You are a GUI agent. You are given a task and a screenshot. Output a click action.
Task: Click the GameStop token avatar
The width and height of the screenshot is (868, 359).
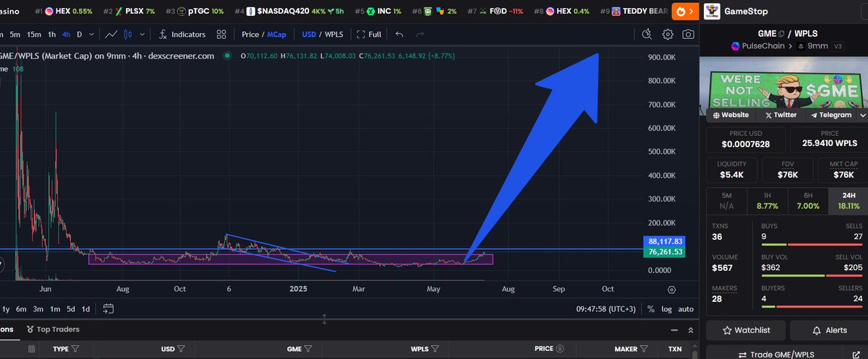(713, 12)
